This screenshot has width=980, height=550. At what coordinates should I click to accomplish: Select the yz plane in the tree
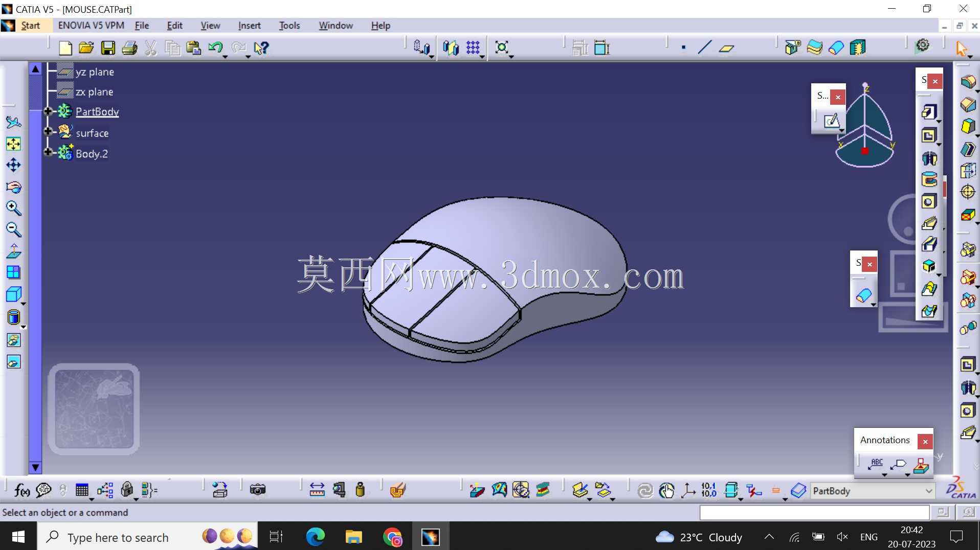(x=95, y=72)
